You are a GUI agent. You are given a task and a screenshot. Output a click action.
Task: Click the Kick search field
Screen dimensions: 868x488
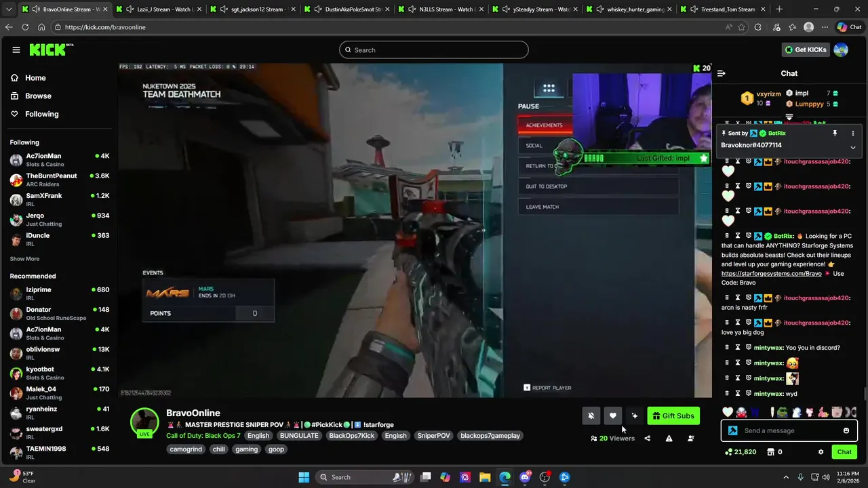click(x=434, y=49)
